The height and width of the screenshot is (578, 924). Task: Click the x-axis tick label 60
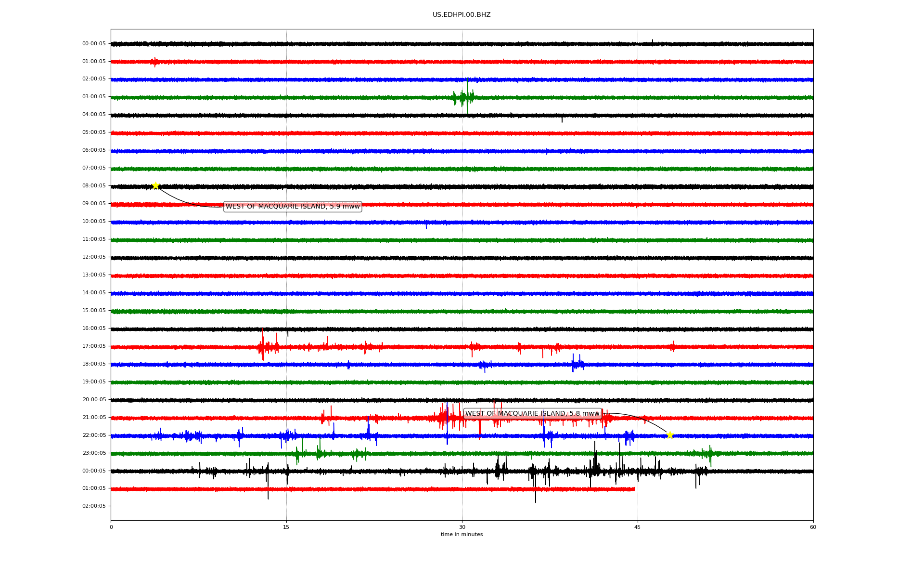point(813,527)
